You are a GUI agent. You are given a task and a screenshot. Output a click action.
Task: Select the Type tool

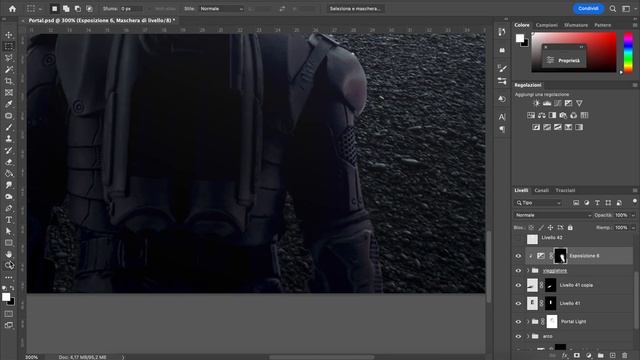pos(9,220)
